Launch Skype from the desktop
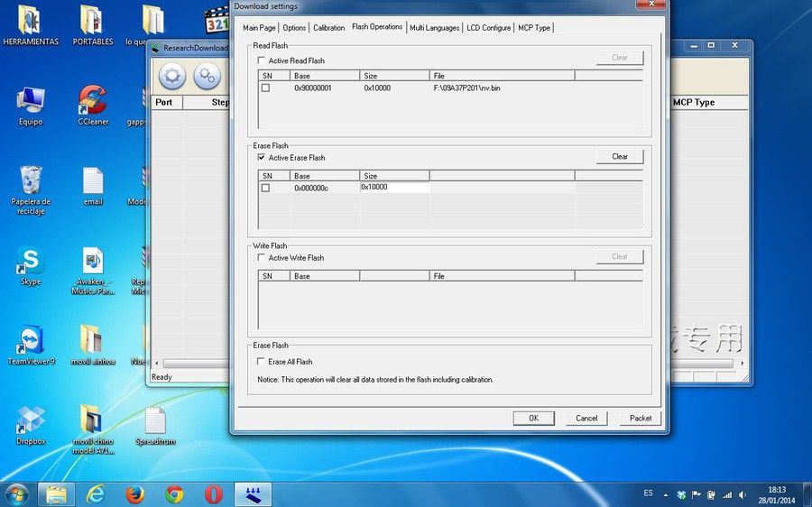The height and width of the screenshot is (507, 812). (31, 266)
